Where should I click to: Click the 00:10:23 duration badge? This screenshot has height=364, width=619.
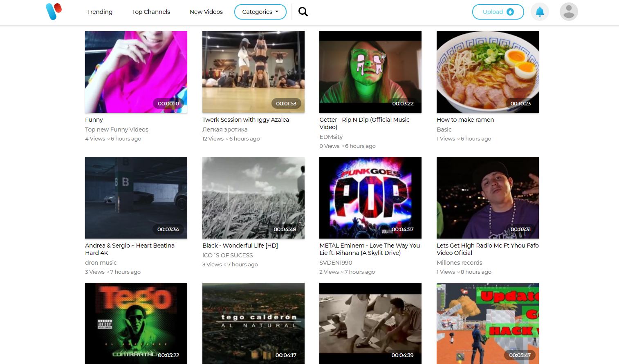[x=520, y=103]
